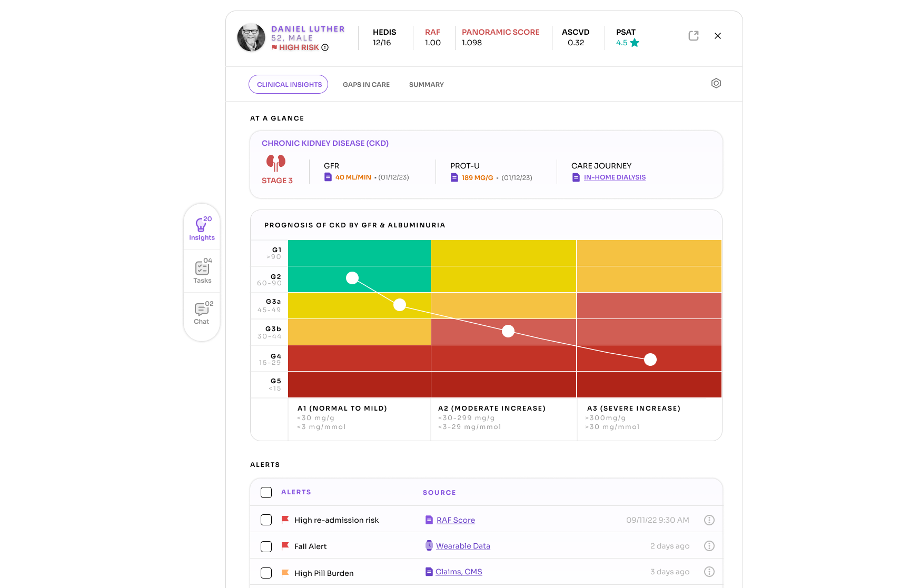Switch to the Gaps in Care tab
This screenshot has height=588, width=910.
(366, 85)
